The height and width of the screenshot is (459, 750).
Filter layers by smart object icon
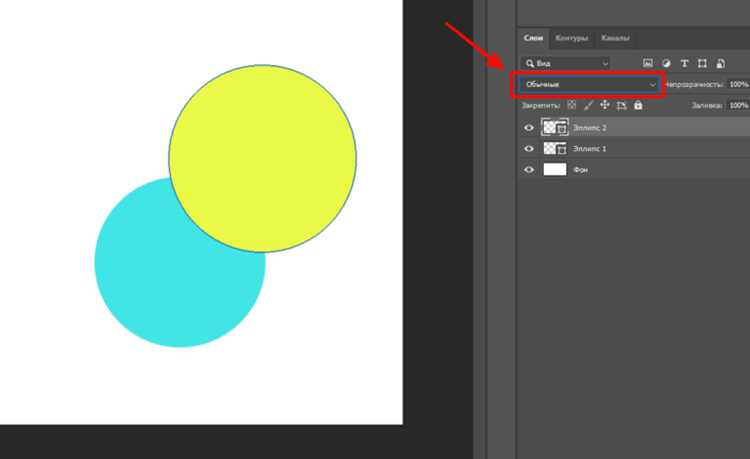coord(721,63)
